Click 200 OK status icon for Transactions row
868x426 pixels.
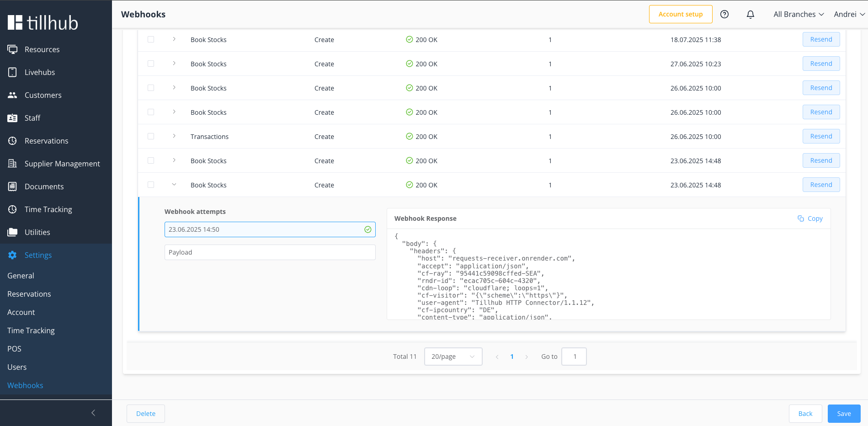[410, 136]
